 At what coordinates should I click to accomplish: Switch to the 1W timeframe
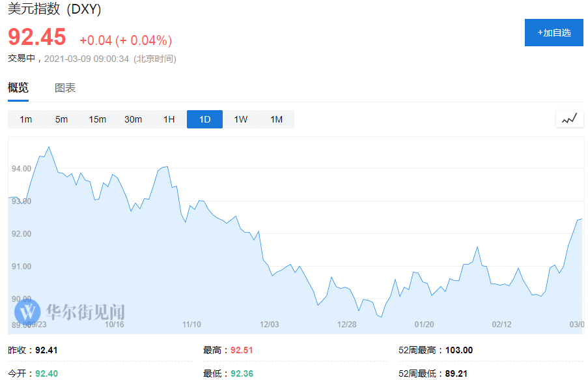coord(240,119)
